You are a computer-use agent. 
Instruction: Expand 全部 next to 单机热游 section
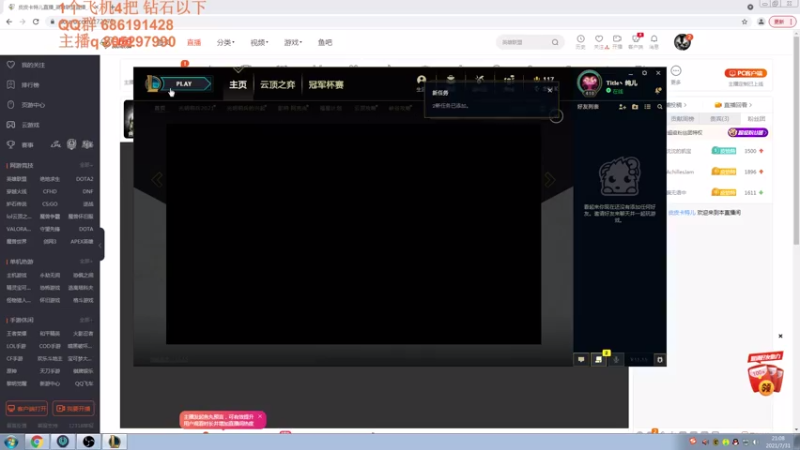pos(86,261)
